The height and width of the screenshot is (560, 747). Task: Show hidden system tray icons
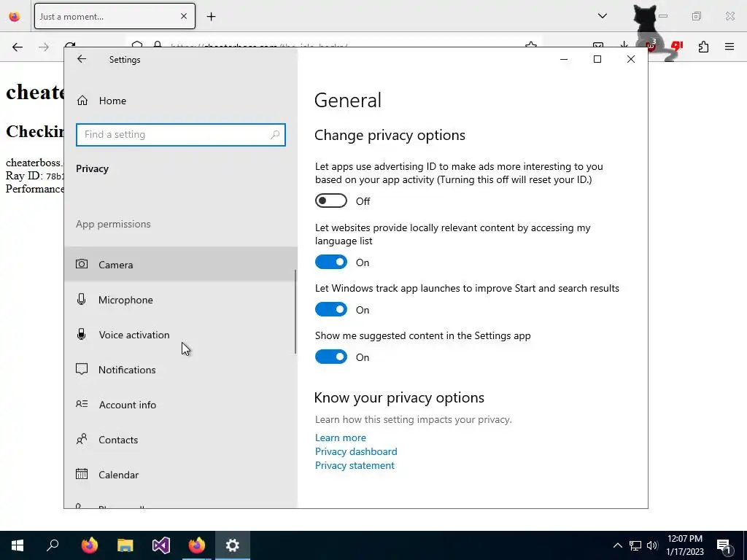point(617,545)
